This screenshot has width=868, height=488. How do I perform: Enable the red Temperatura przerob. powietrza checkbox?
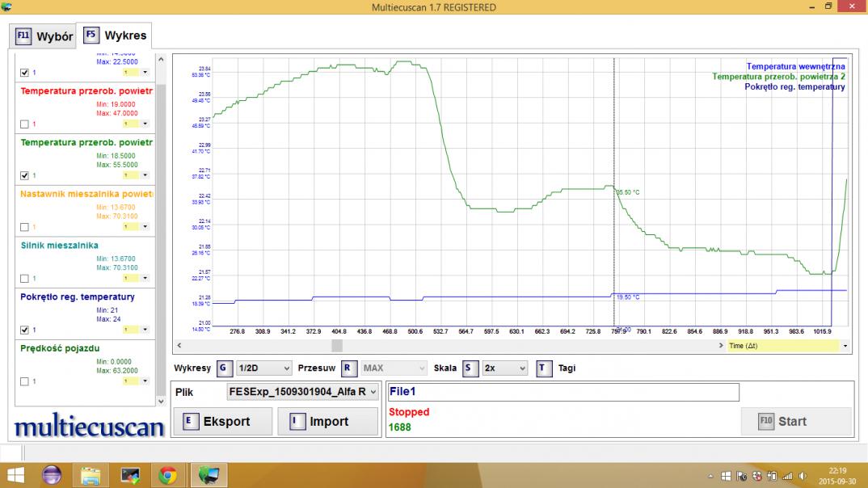tap(24, 124)
